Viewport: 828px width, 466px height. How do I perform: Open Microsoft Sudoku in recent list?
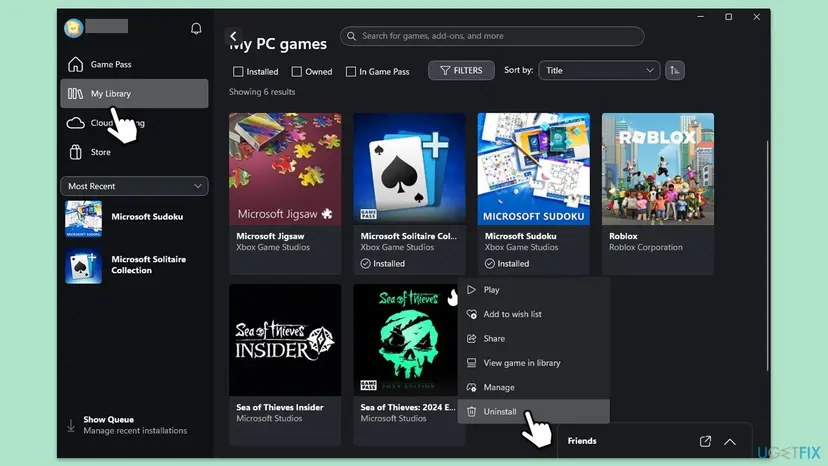[134, 218]
